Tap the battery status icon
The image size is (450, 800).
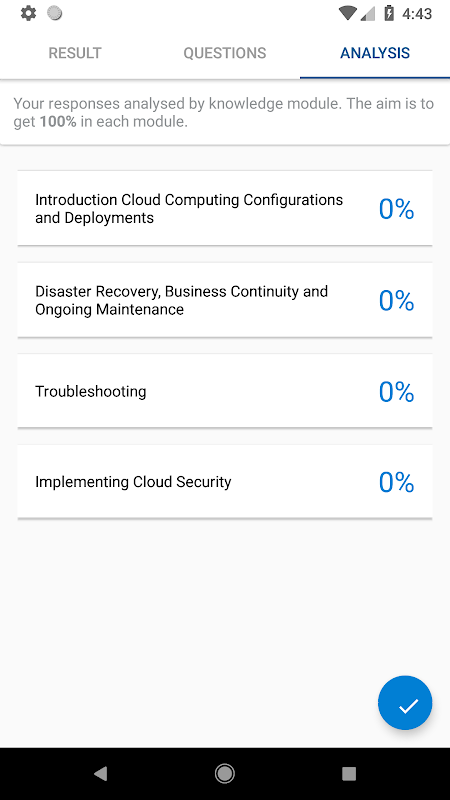[389, 13]
